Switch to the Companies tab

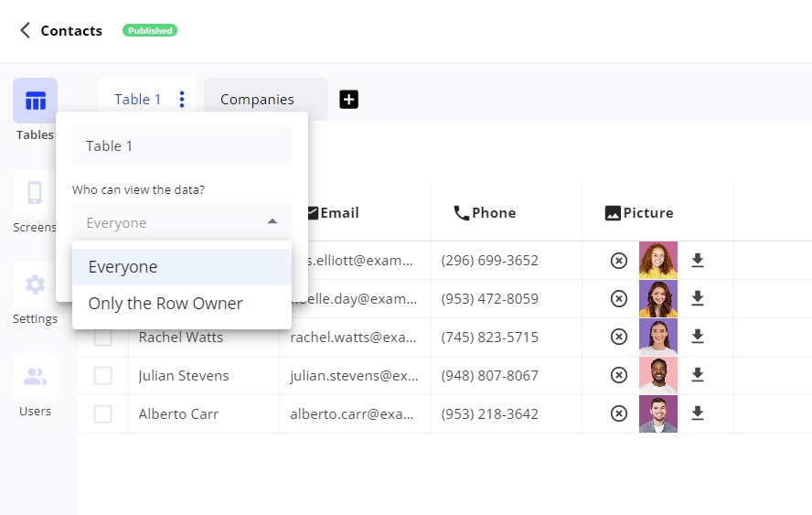click(x=257, y=100)
